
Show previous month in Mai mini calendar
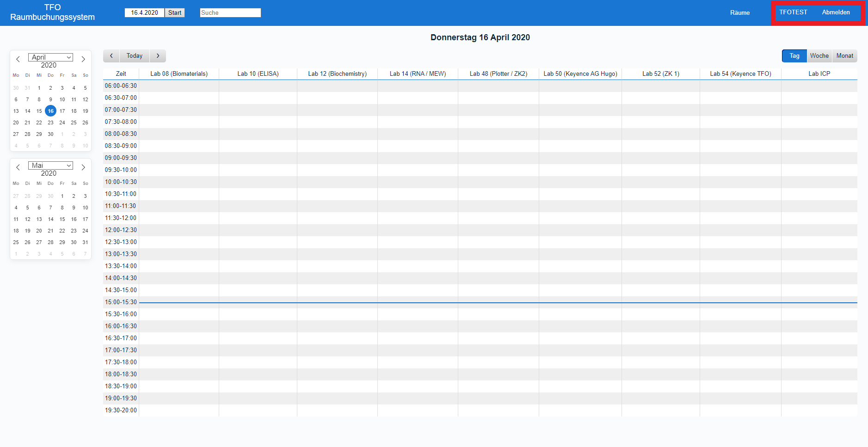point(18,167)
